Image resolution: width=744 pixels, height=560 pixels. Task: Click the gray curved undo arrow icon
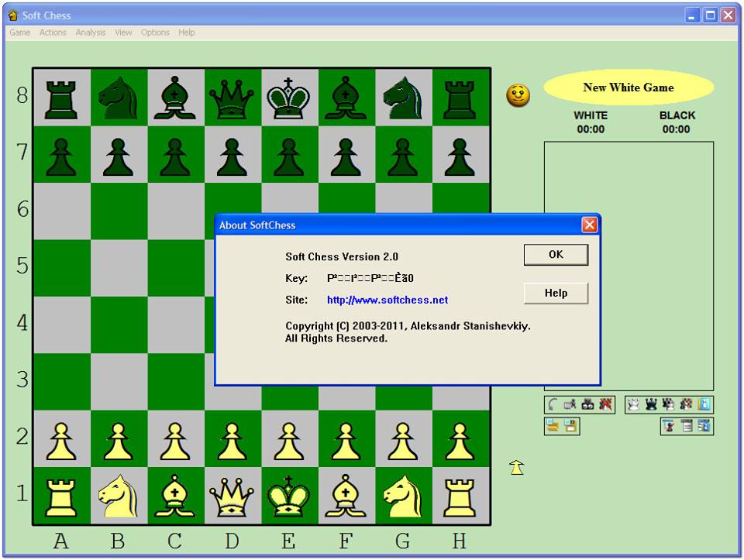[x=553, y=404]
